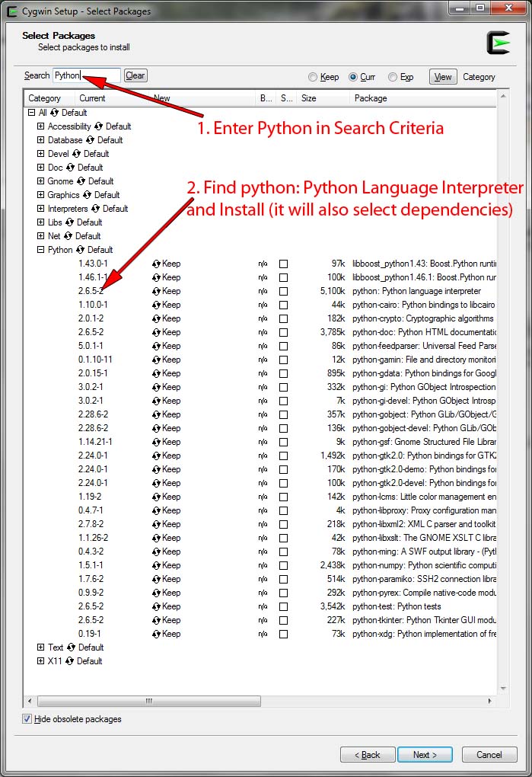The height and width of the screenshot is (777, 532).
Task: Check source box for python-numpy row
Action: [x=284, y=565]
